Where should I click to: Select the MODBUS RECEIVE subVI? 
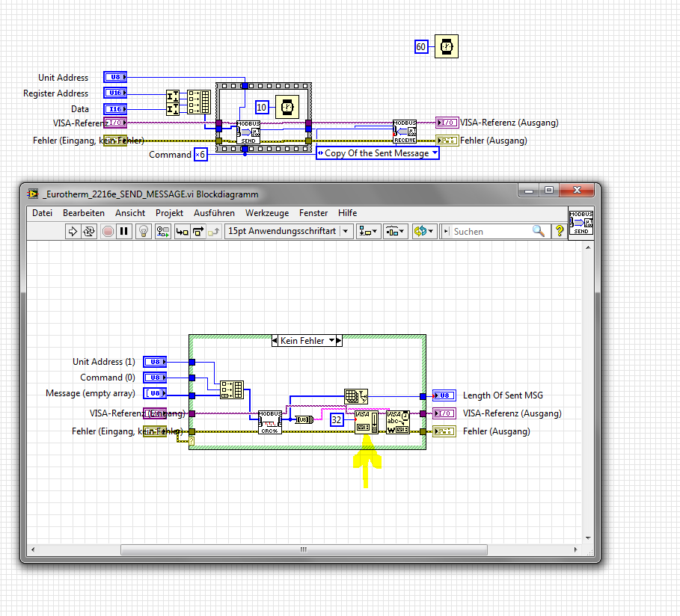pos(405,132)
